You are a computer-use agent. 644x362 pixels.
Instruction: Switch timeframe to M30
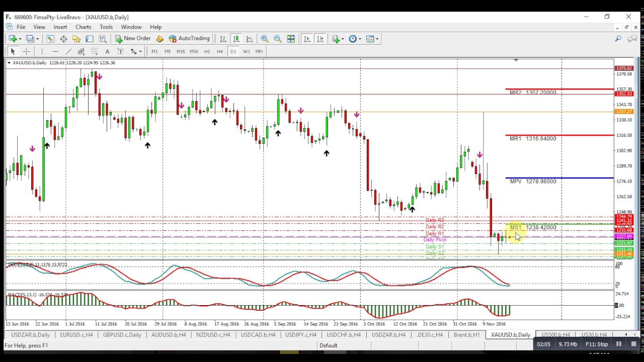tap(194, 51)
